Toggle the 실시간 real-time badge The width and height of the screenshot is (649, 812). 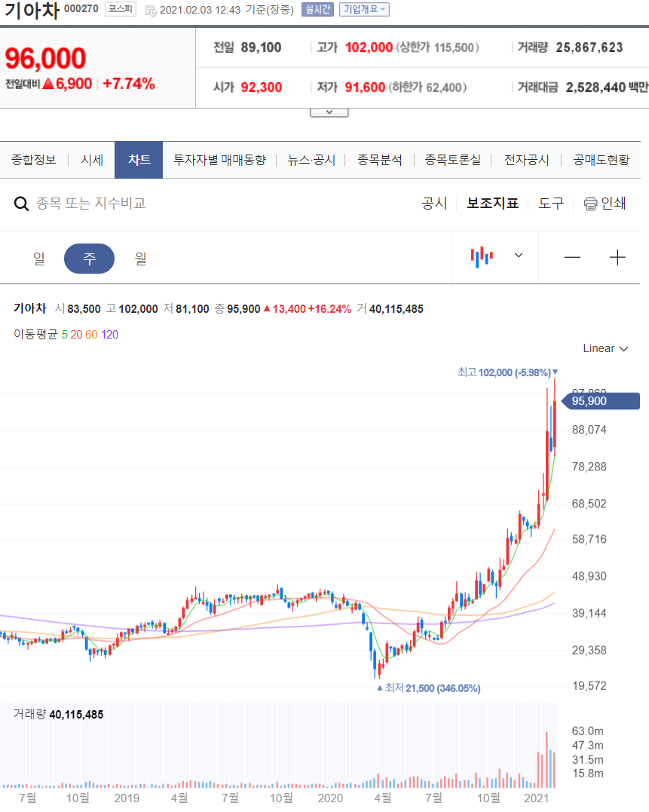[x=317, y=9]
